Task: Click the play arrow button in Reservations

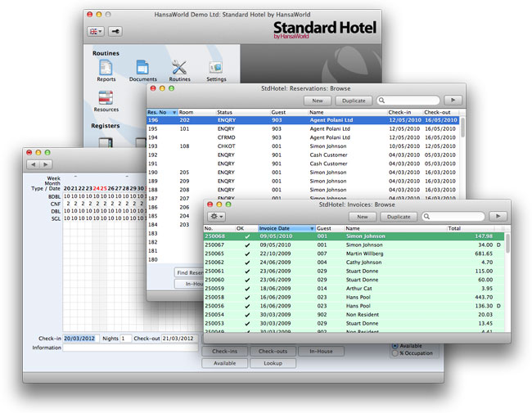Action: click(453, 101)
